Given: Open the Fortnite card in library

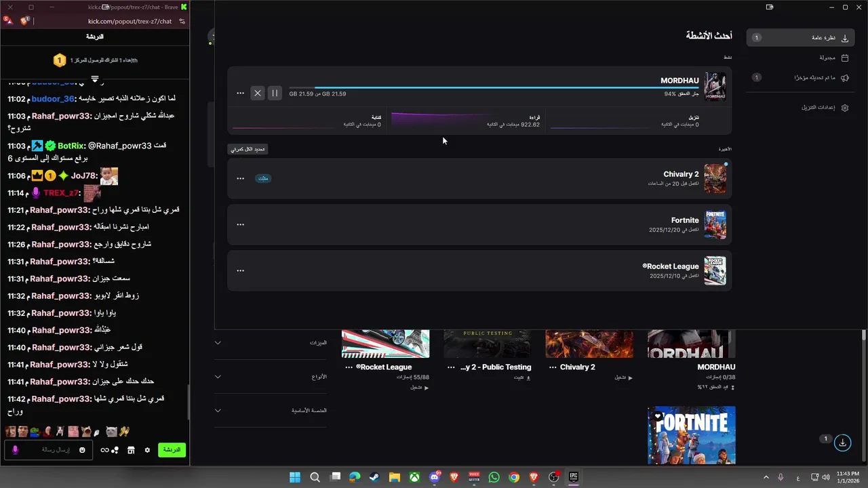Looking at the screenshot, I should pyautogui.click(x=692, y=435).
